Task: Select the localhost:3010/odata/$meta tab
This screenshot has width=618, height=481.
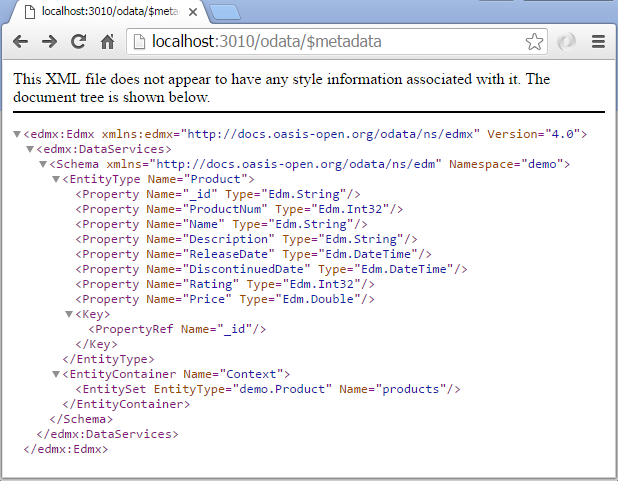Action: [x=108, y=12]
